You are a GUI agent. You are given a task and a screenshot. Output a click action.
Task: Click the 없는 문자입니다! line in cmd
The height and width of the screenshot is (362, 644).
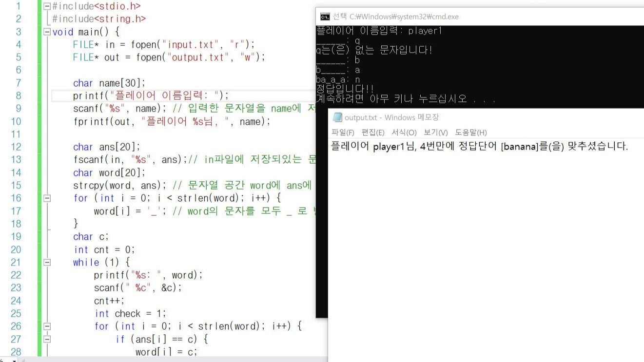pyautogui.click(x=374, y=50)
